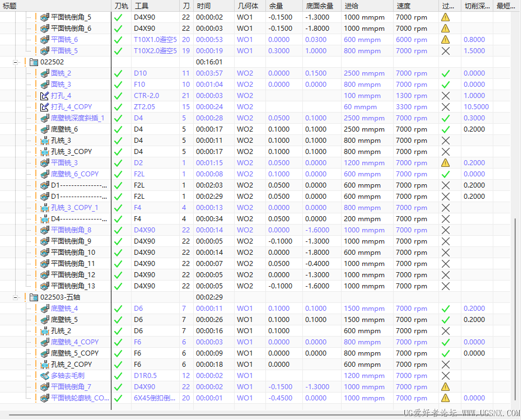Click the X status mark on the 打孔_4 row
The image size is (523, 420).
(446, 95)
